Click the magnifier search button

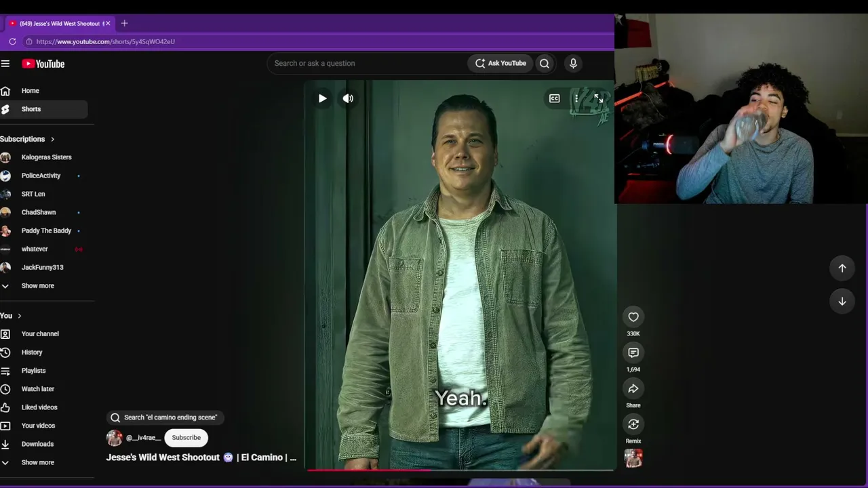[x=545, y=63]
